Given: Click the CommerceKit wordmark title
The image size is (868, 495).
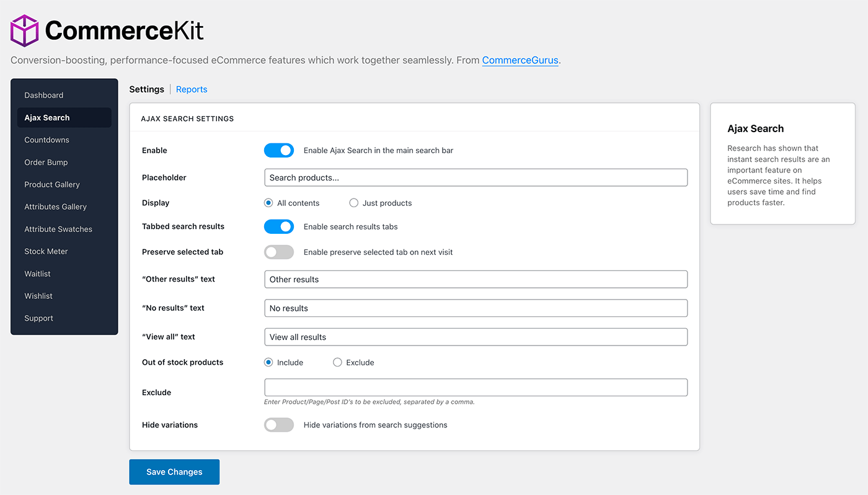Looking at the screenshot, I should click(124, 30).
